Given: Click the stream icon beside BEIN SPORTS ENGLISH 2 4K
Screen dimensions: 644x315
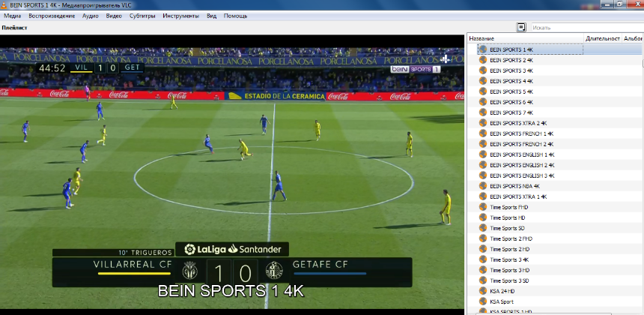Looking at the screenshot, I should tap(483, 165).
